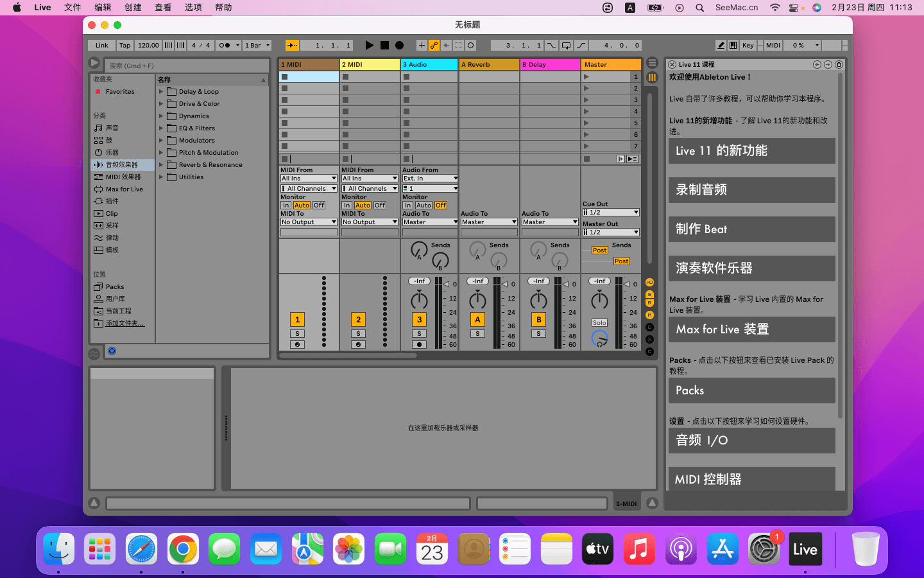
Task: Click Re-enable Automation arrow icon
Action: click(x=447, y=45)
